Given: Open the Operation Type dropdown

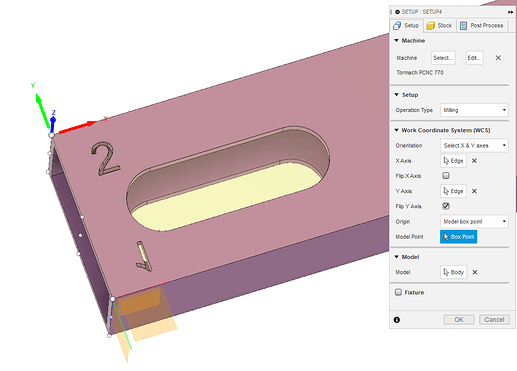Looking at the screenshot, I should coord(474,110).
